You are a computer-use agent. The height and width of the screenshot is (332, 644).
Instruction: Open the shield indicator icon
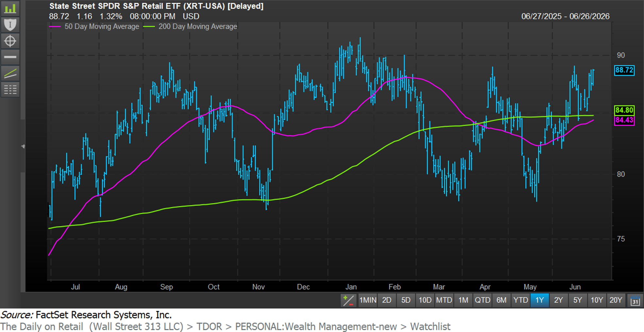click(x=10, y=25)
